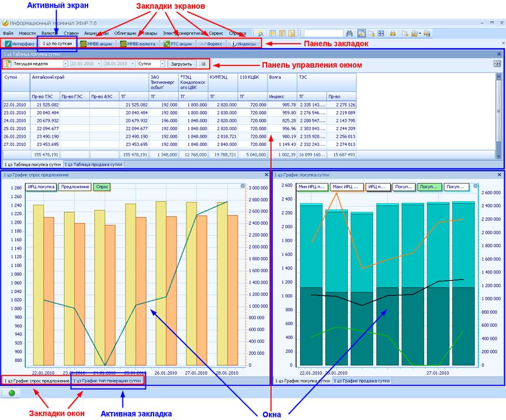Click the small grid icon beside Загрузить
Screen dimensions: 506x420
(204, 64)
